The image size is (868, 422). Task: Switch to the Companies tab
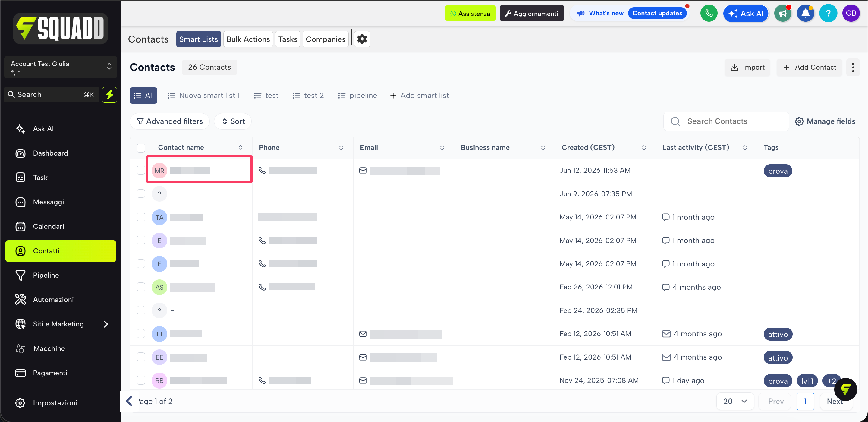pyautogui.click(x=325, y=39)
